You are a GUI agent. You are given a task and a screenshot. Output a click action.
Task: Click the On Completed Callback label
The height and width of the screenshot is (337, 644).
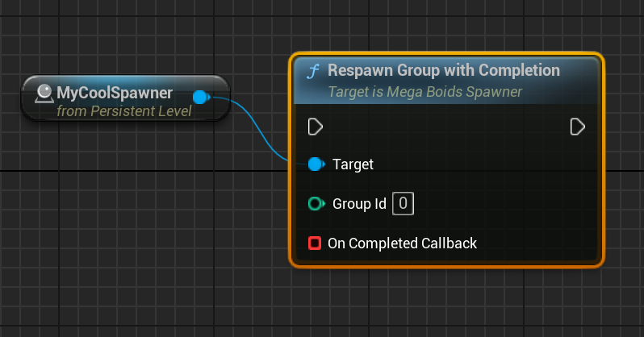point(402,243)
